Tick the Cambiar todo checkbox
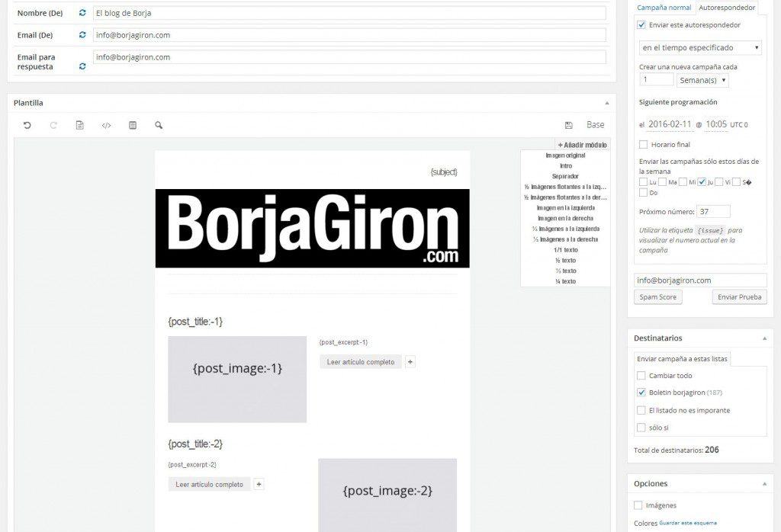Screen dimensions: 781x532 pos(641,376)
